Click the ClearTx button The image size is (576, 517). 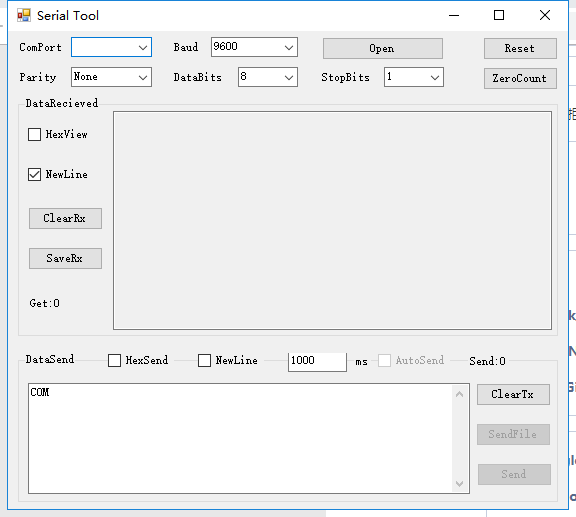coord(514,395)
